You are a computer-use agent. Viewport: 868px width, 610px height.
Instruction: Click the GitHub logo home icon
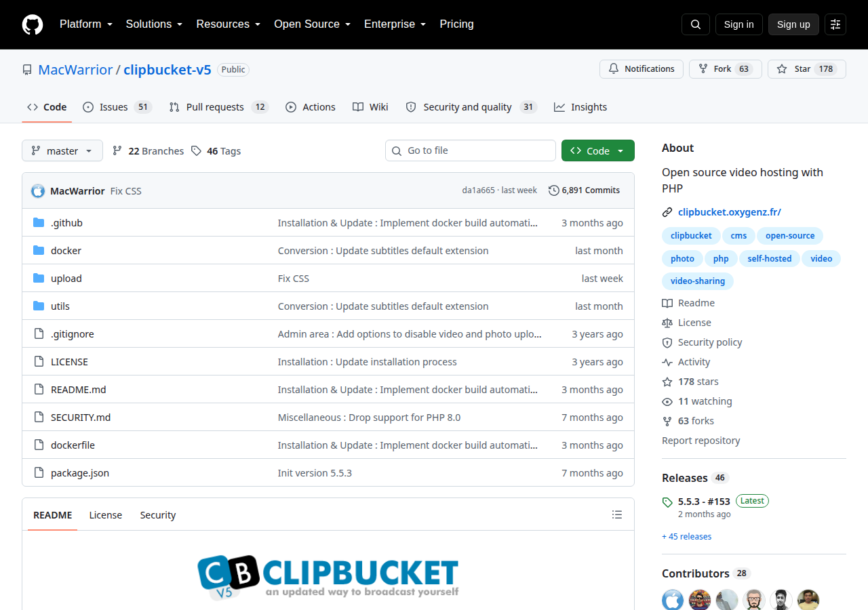[x=33, y=24]
